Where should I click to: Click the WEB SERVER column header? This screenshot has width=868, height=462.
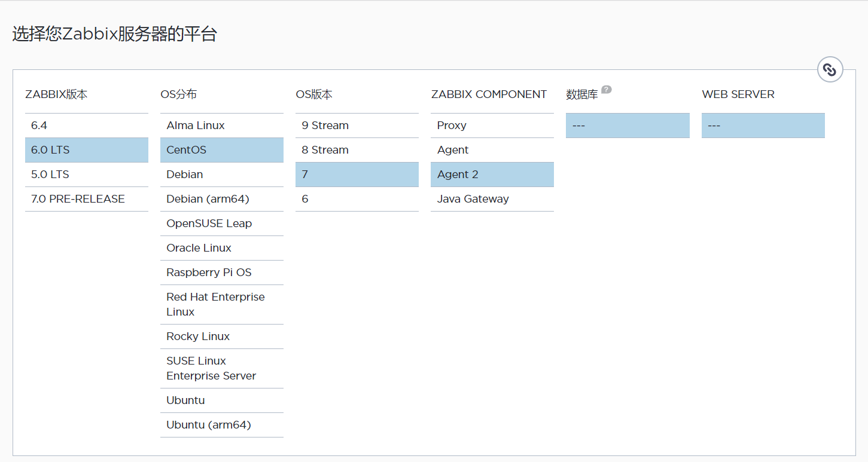[x=738, y=94]
